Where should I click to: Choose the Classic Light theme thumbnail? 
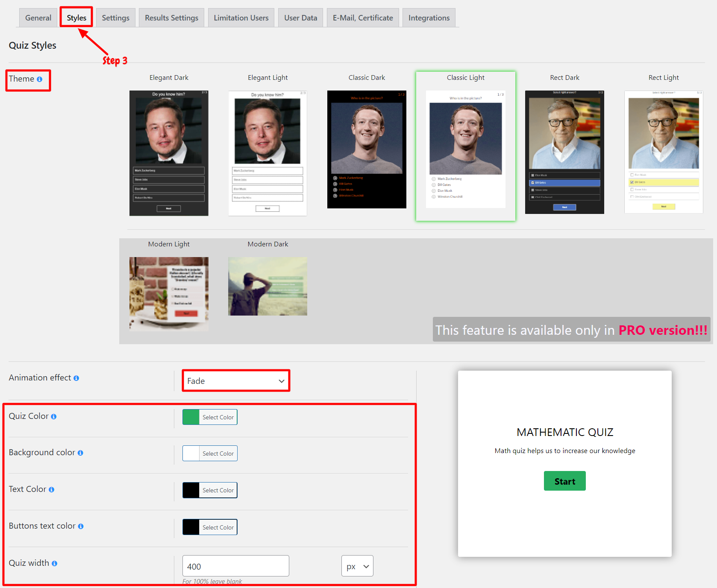pyautogui.click(x=466, y=149)
